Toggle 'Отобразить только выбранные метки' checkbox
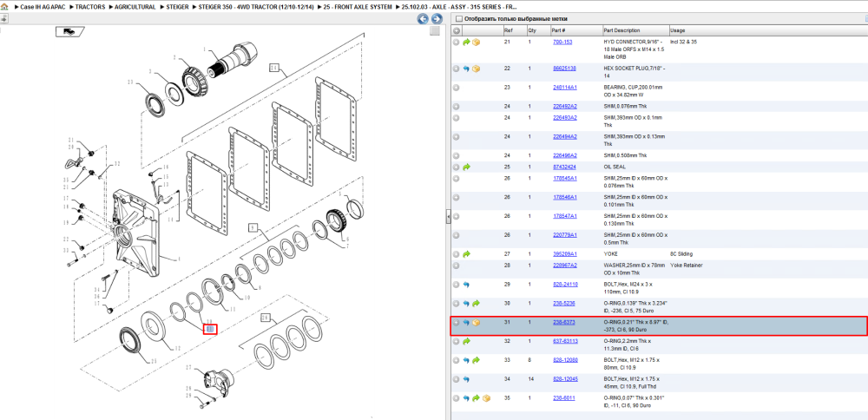 pyautogui.click(x=457, y=19)
